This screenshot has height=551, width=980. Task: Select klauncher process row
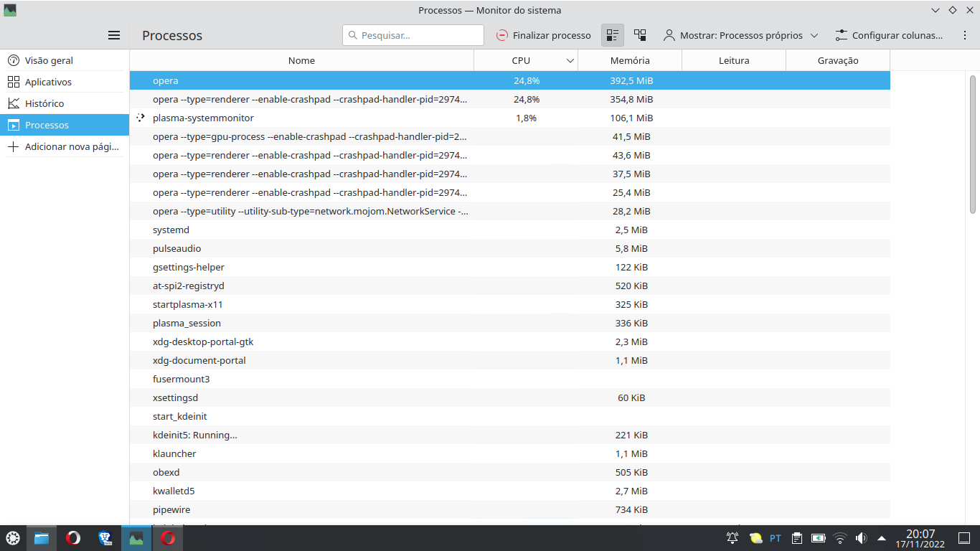[x=510, y=453]
